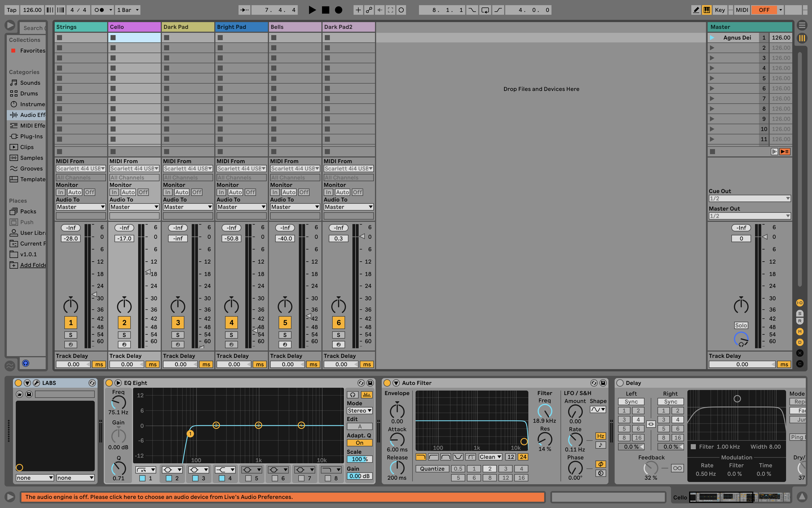Open Samples category in browser
The image size is (812, 508).
tap(31, 158)
